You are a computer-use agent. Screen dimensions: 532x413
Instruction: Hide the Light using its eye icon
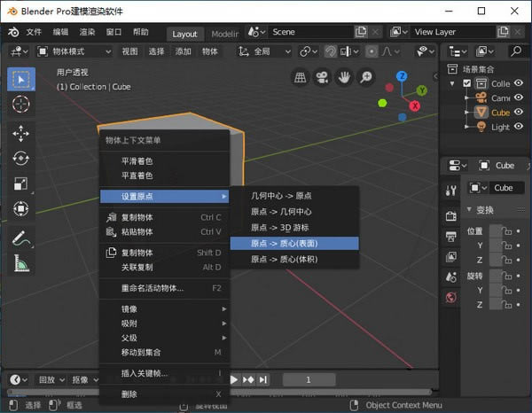tap(519, 127)
